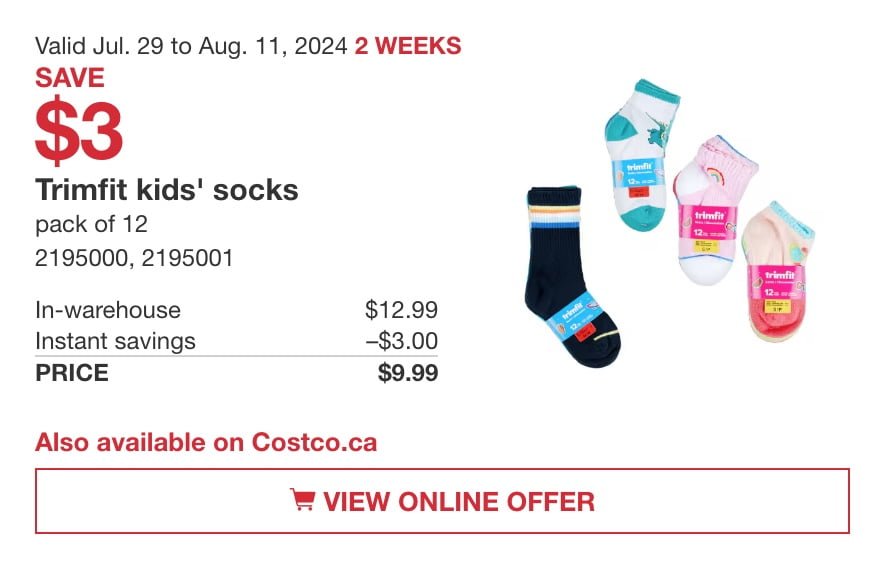The image size is (882, 570).
Task: Select the peach and coral sock image
Action: pyautogui.click(x=777, y=272)
